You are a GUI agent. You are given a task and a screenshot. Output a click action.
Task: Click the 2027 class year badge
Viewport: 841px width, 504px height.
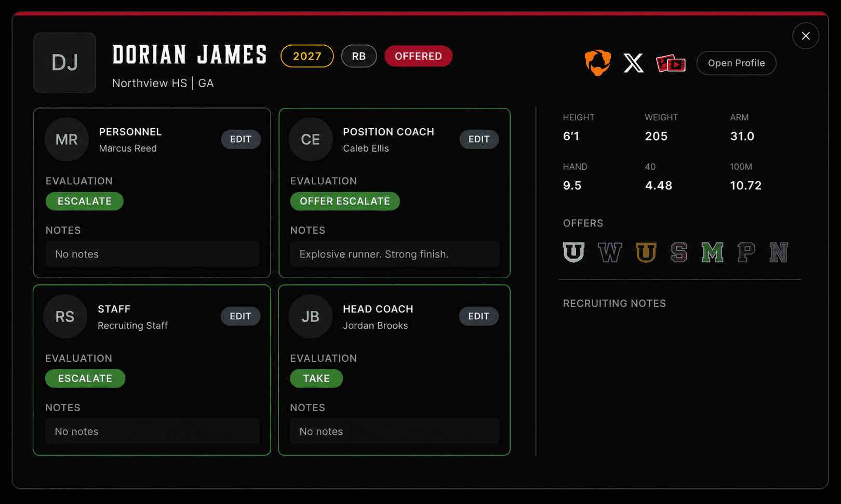[x=307, y=56]
